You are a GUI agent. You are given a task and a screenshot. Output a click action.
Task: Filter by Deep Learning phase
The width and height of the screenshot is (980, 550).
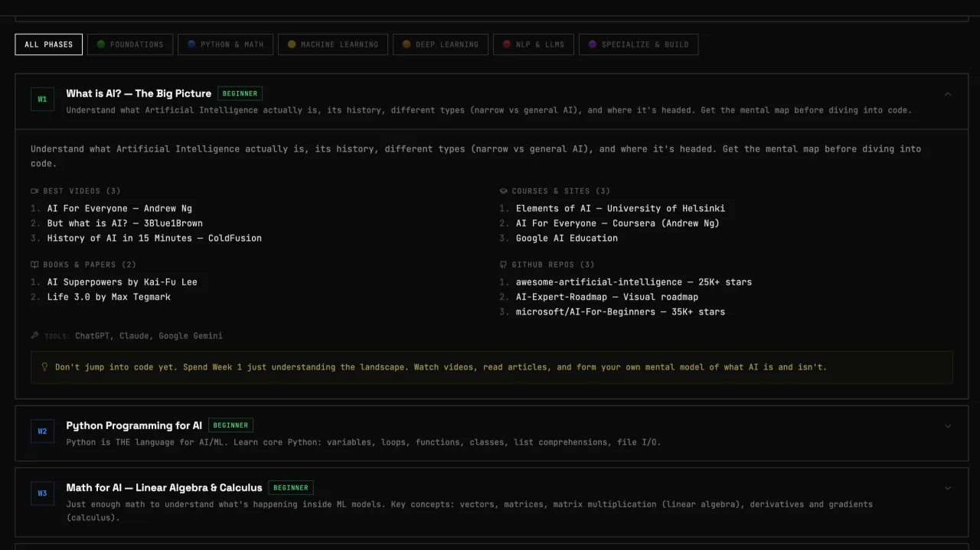coord(440,44)
